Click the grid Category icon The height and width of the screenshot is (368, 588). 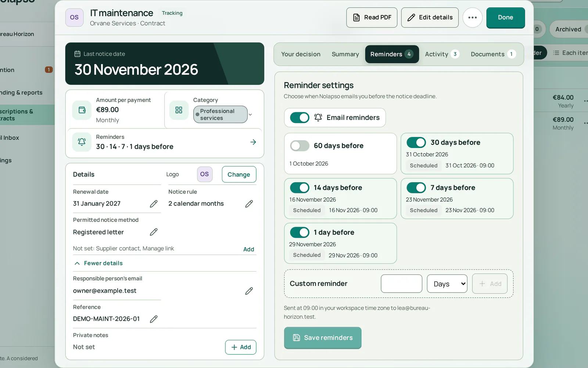pyautogui.click(x=179, y=110)
